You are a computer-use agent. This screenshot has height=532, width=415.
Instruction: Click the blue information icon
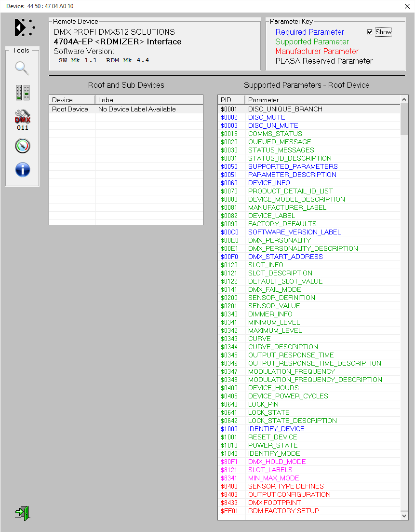tap(23, 170)
